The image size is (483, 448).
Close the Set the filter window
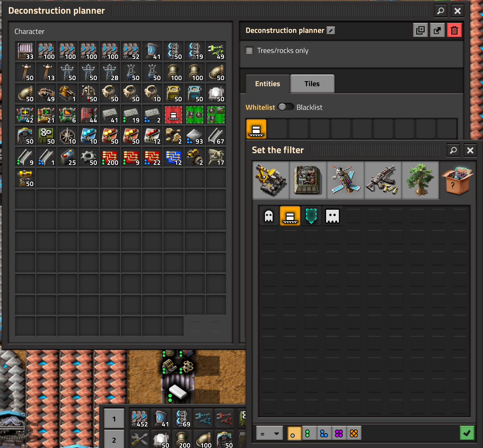(x=470, y=150)
